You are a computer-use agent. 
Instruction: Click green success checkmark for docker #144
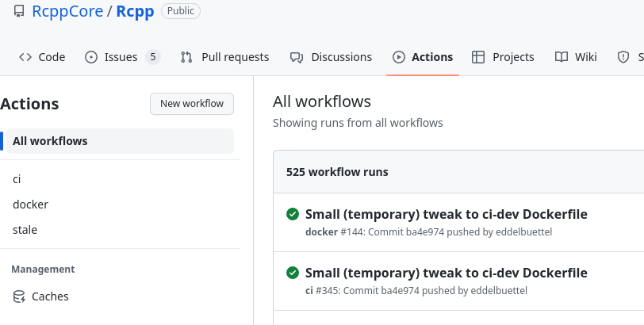(293, 214)
